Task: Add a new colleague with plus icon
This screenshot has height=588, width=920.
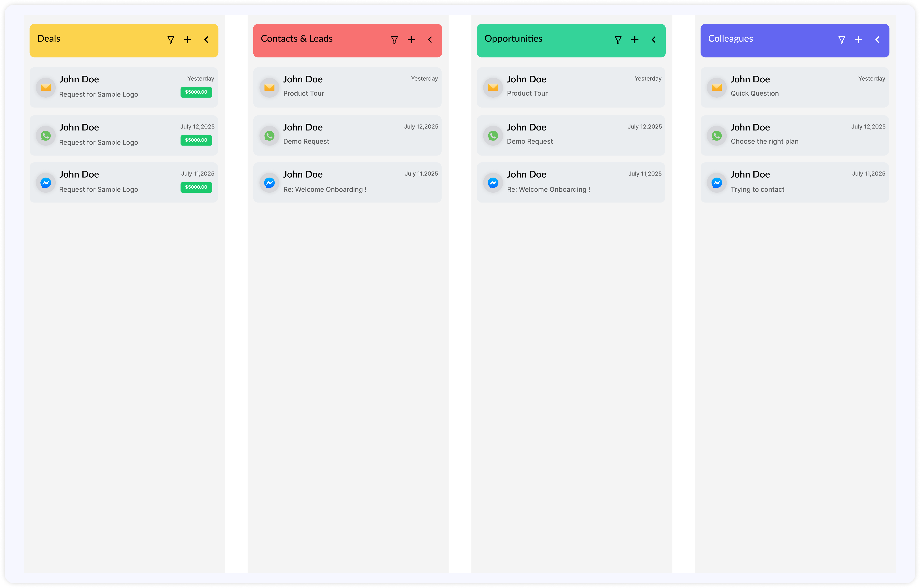Action: click(x=858, y=40)
